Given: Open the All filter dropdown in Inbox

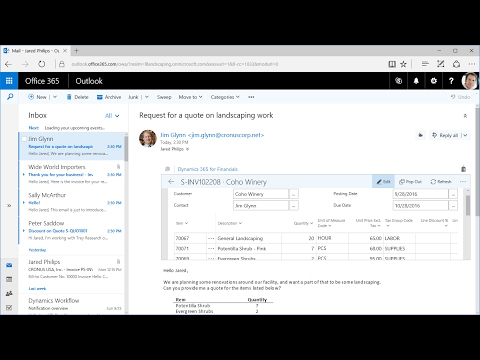Looking at the screenshot, I should point(112,116).
